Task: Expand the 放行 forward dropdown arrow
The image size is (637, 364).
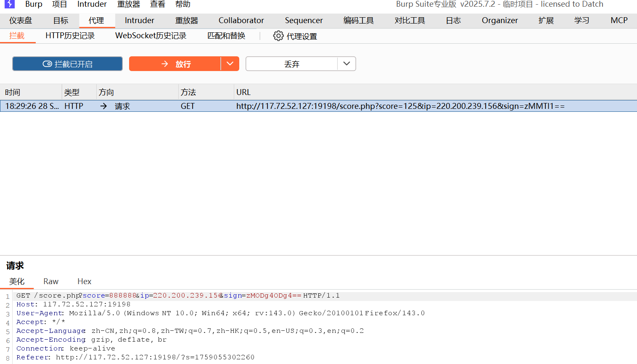Action: coord(230,64)
